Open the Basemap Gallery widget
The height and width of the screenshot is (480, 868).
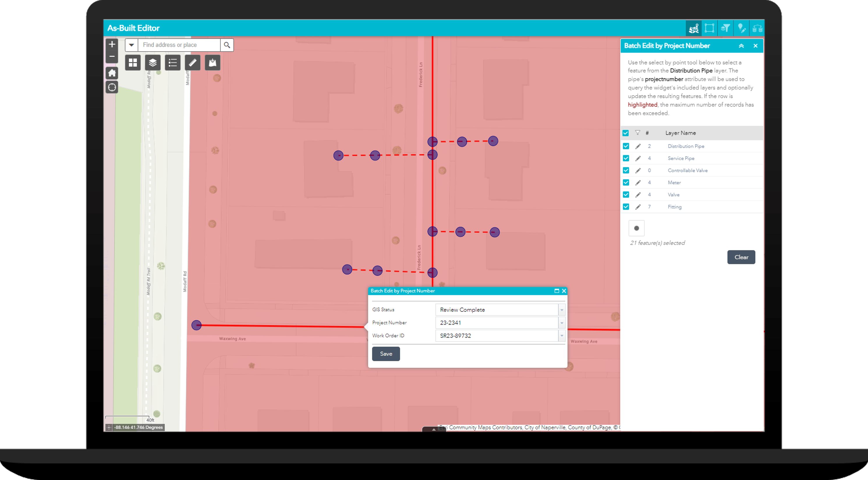[133, 63]
